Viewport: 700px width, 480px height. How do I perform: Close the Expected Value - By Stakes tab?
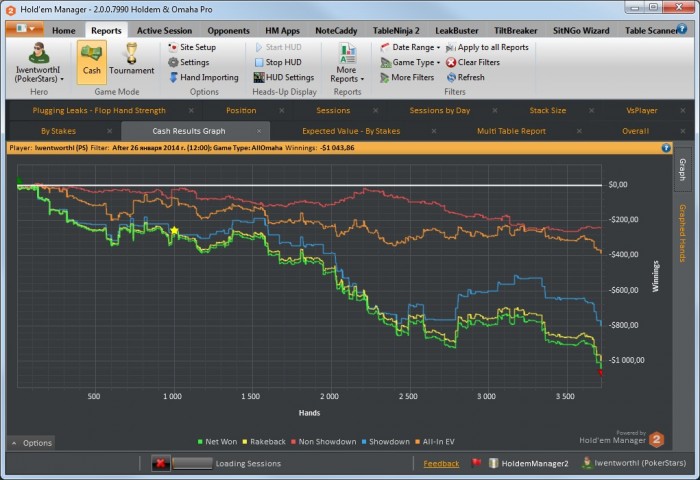pos(434,131)
